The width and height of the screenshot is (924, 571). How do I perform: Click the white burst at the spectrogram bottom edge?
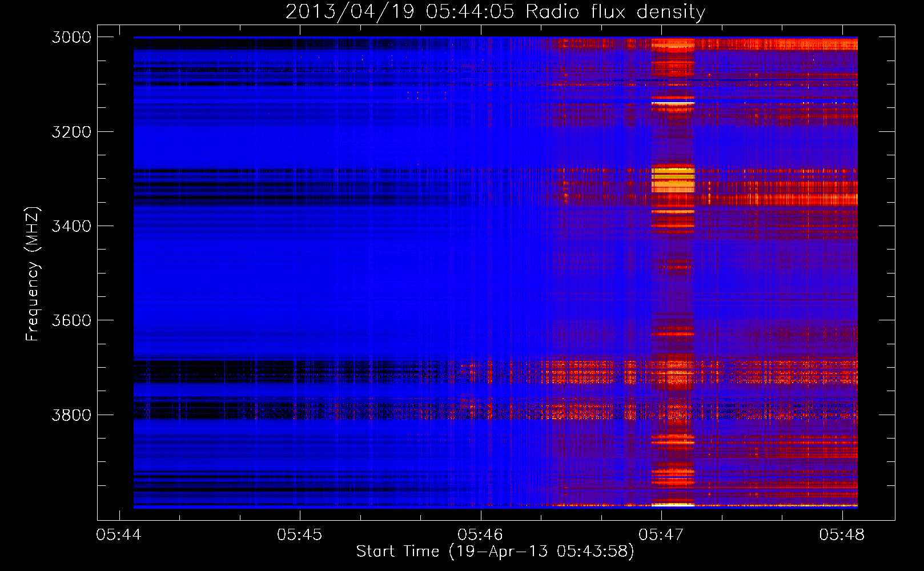point(673,505)
